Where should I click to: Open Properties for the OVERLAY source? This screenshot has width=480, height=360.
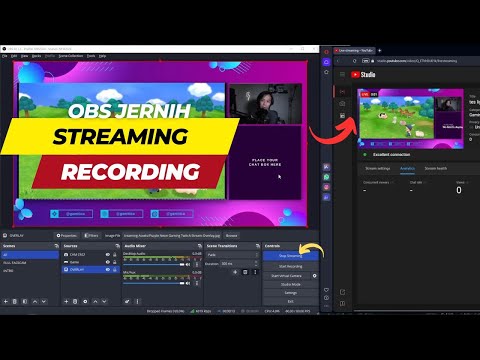(x=67, y=235)
